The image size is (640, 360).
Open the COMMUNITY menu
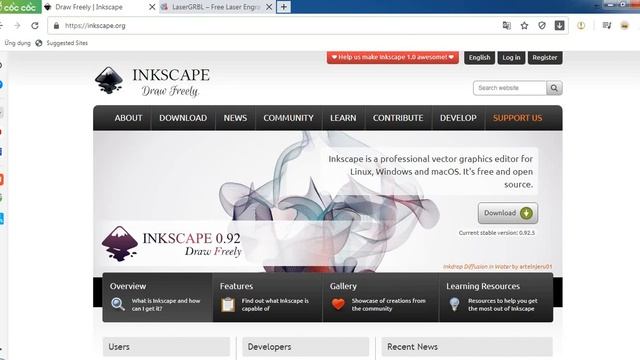click(x=289, y=118)
